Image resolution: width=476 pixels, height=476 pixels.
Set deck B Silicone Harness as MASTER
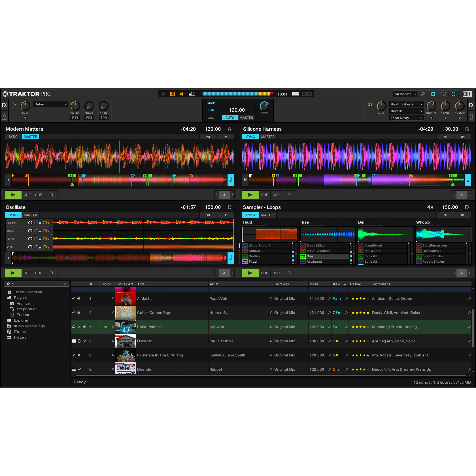[x=268, y=136]
